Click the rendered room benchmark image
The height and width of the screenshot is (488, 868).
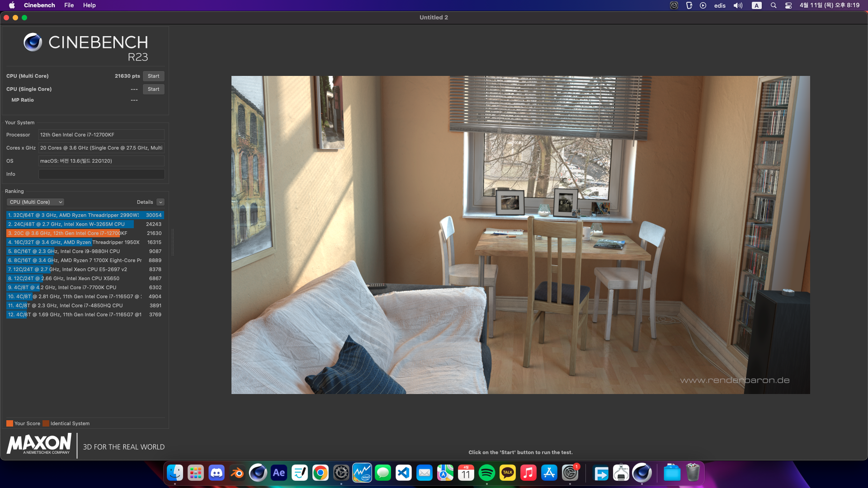[520, 235]
